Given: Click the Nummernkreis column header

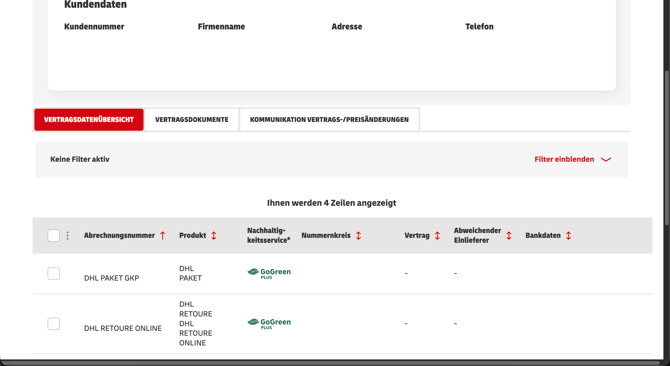Looking at the screenshot, I should pyautogui.click(x=326, y=235).
